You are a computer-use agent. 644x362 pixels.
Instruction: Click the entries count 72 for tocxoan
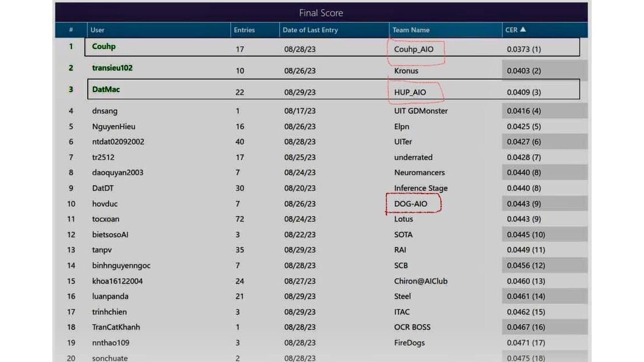point(240,219)
